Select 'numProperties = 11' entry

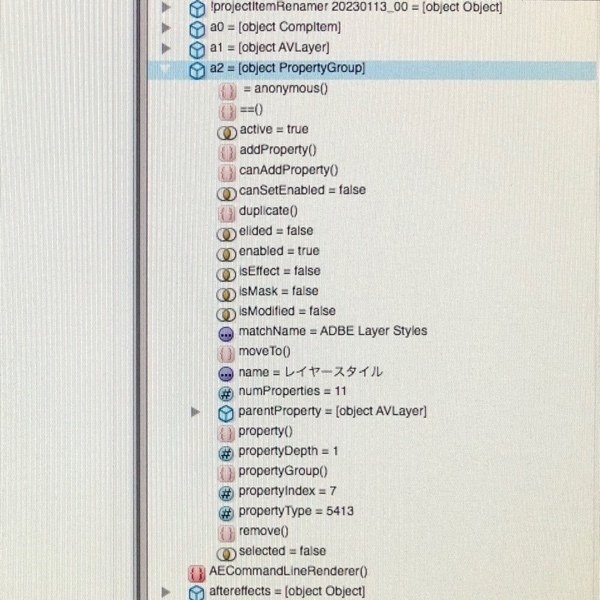[x=292, y=391]
